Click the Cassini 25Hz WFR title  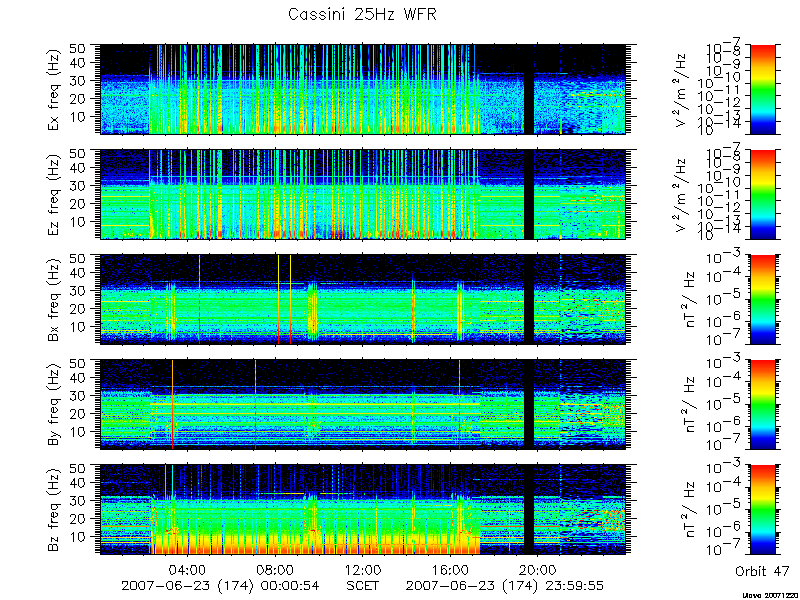click(362, 14)
